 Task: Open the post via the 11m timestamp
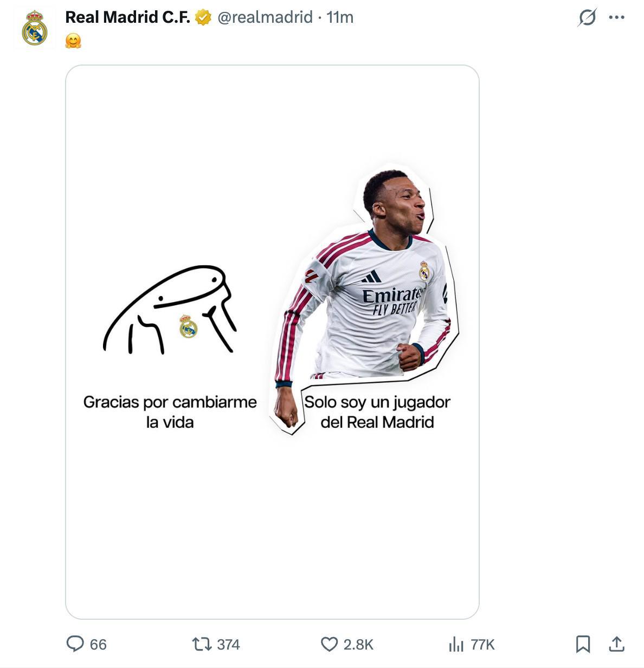(340, 17)
